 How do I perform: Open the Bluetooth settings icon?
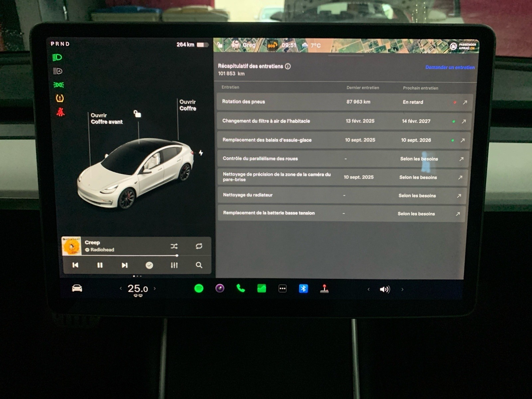point(303,289)
